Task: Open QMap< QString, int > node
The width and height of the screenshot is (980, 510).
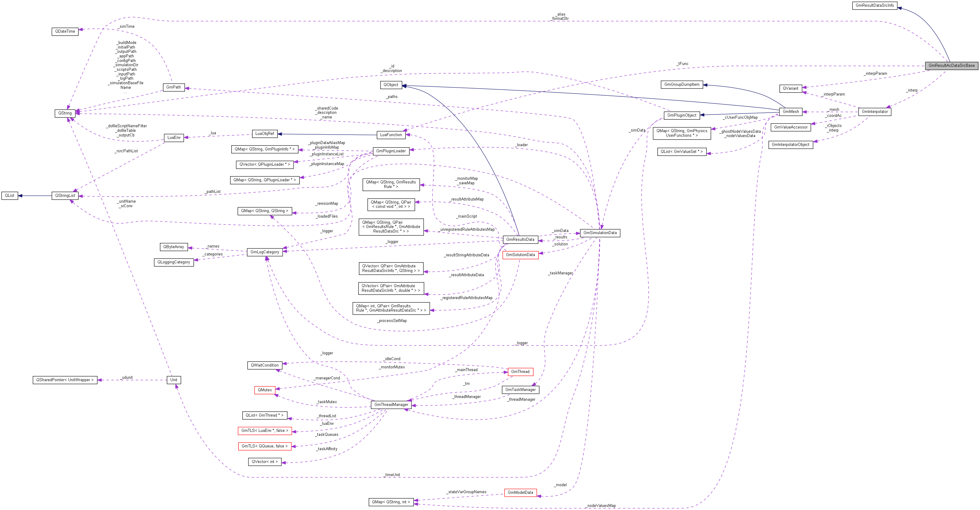Action: pyautogui.click(x=391, y=502)
